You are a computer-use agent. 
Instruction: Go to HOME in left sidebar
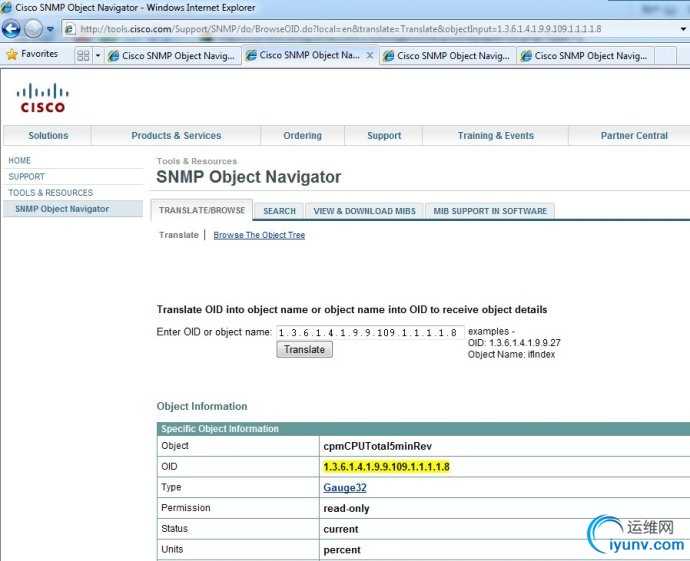click(x=19, y=160)
